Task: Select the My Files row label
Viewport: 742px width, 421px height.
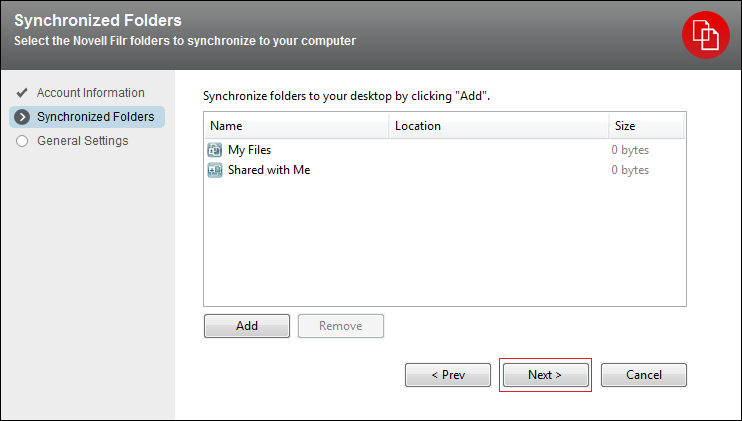Action: (x=250, y=150)
